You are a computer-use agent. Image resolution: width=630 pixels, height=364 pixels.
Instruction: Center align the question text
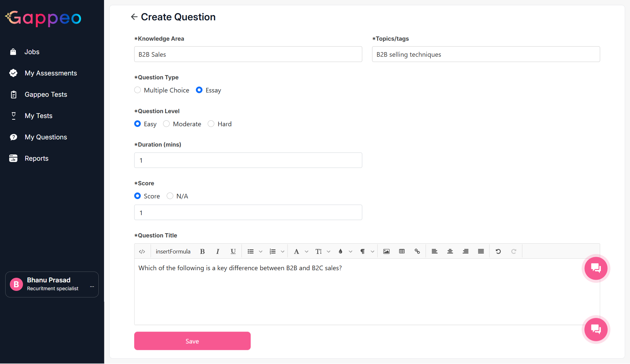pos(450,252)
